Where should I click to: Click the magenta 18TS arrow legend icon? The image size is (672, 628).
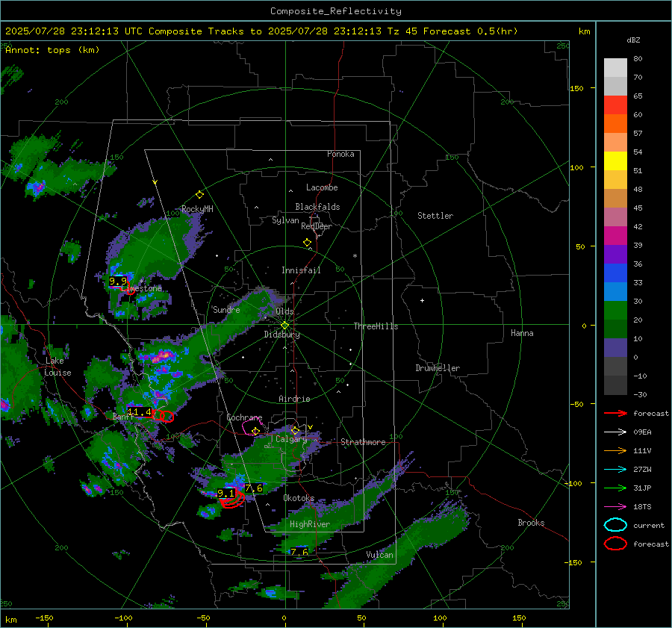click(615, 507)
